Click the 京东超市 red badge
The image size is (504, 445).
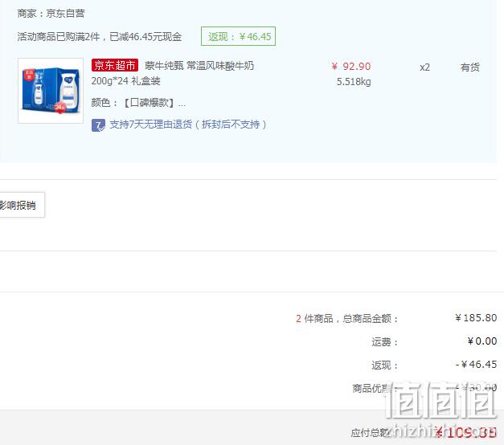click(115, 65)
